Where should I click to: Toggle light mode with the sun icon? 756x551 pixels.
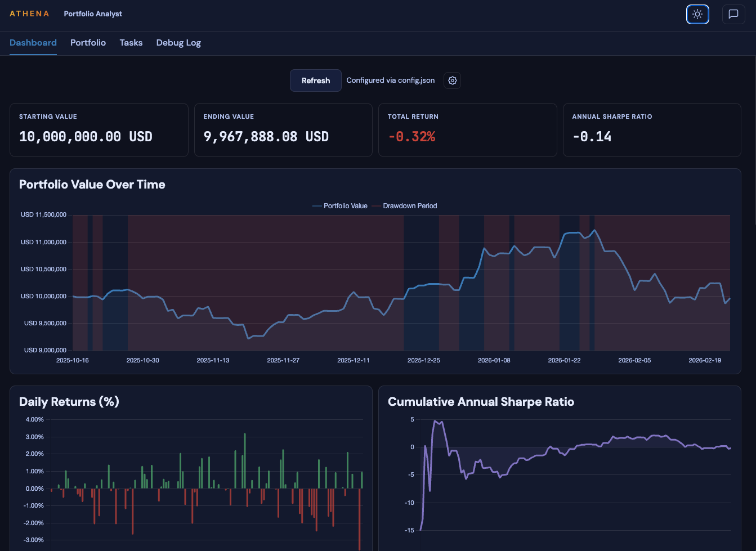(x=697, y=14)
